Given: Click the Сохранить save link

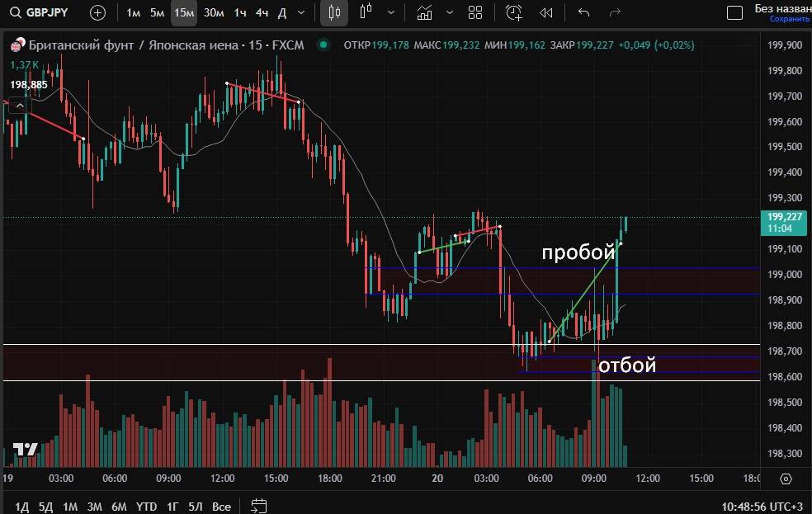Looking at the screenshot, I should (x=790, y=19).
